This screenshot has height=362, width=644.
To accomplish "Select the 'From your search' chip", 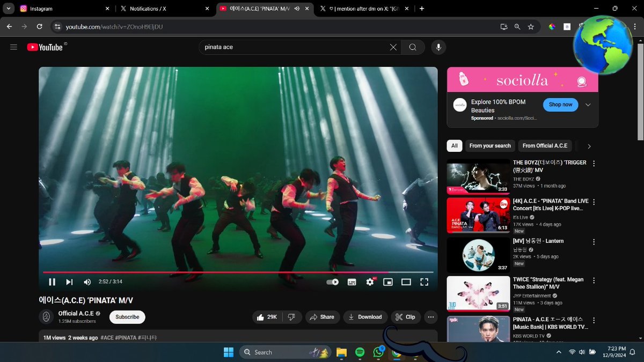I will click(490, 146).
